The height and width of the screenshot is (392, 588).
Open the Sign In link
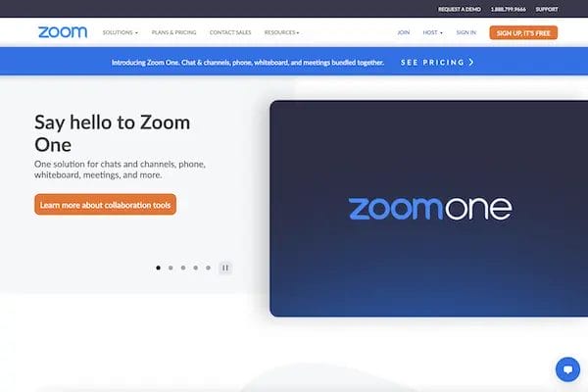coord(466,32)
